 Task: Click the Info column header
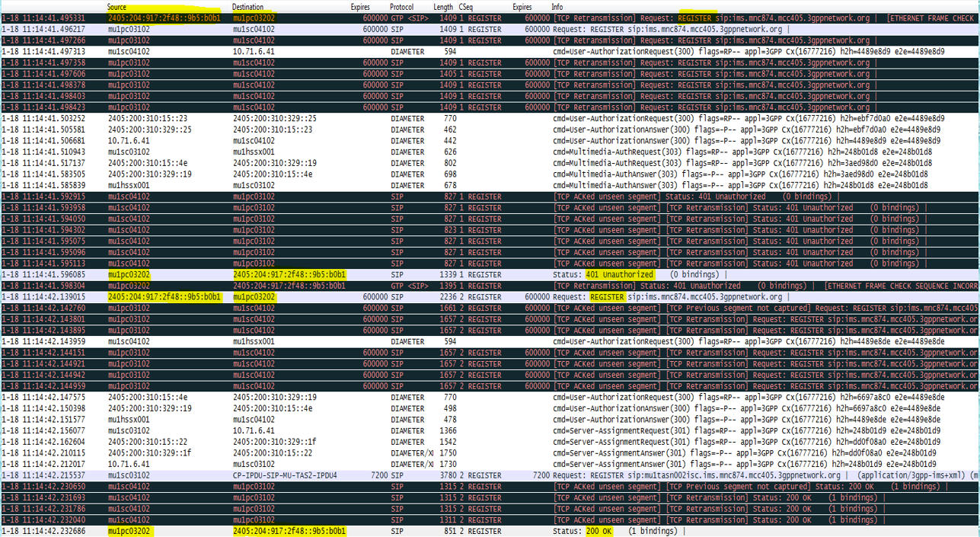point(557,6)
